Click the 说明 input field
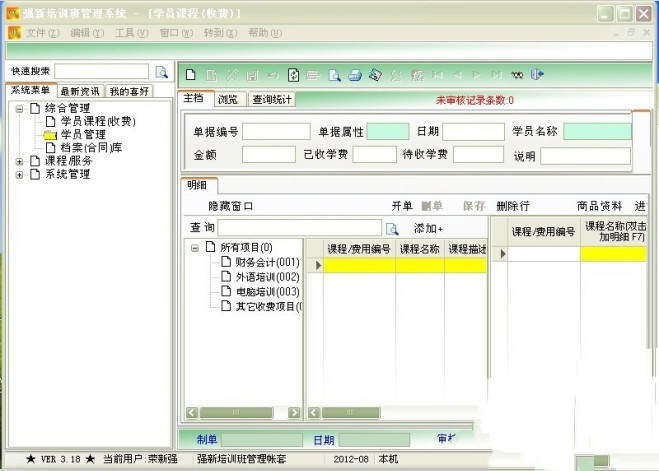The height and width of the screenshot is (471, 659). click(585, 156)
